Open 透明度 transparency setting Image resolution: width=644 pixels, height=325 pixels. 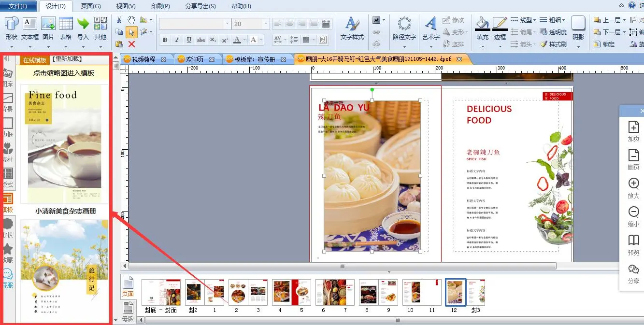[554, 32]
